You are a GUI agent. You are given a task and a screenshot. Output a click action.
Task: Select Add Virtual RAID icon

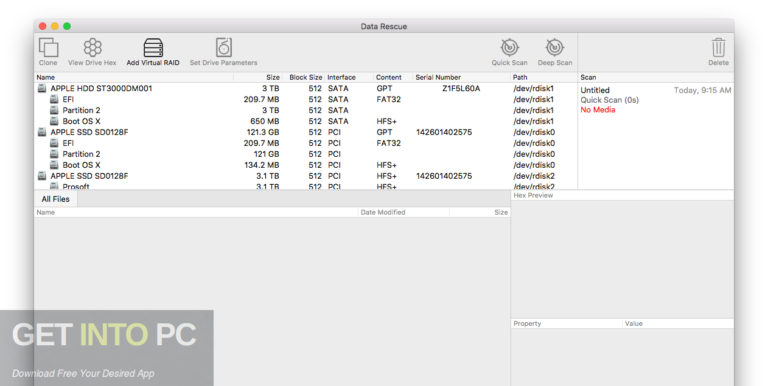coord(153,48)
